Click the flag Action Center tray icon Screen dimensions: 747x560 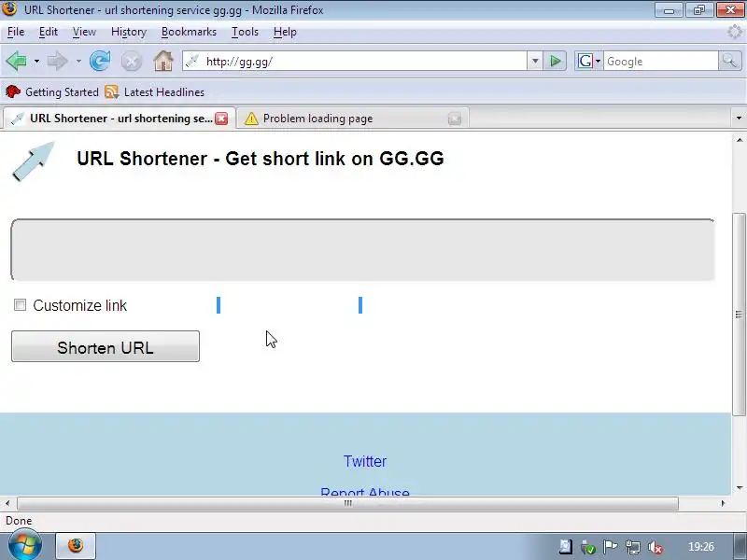[611, 547]
